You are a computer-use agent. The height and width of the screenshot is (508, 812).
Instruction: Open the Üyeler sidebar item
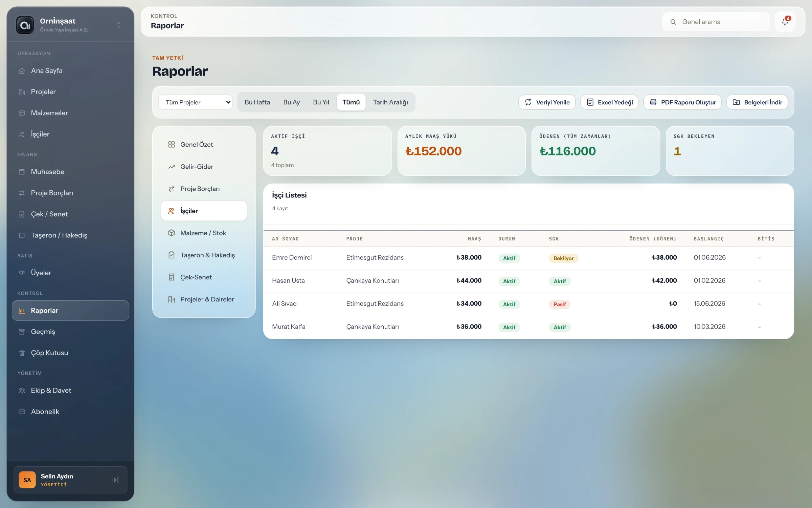coord(70,273)
